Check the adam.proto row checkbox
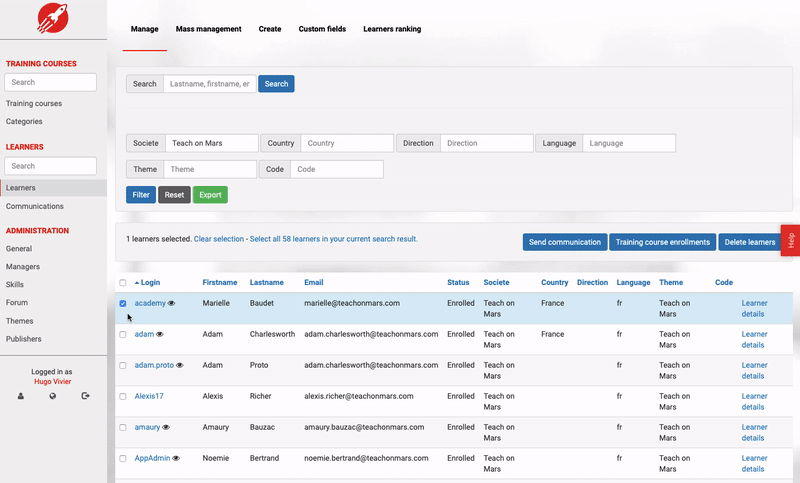Screen dimensions: 800x483 tap(123, 366)
